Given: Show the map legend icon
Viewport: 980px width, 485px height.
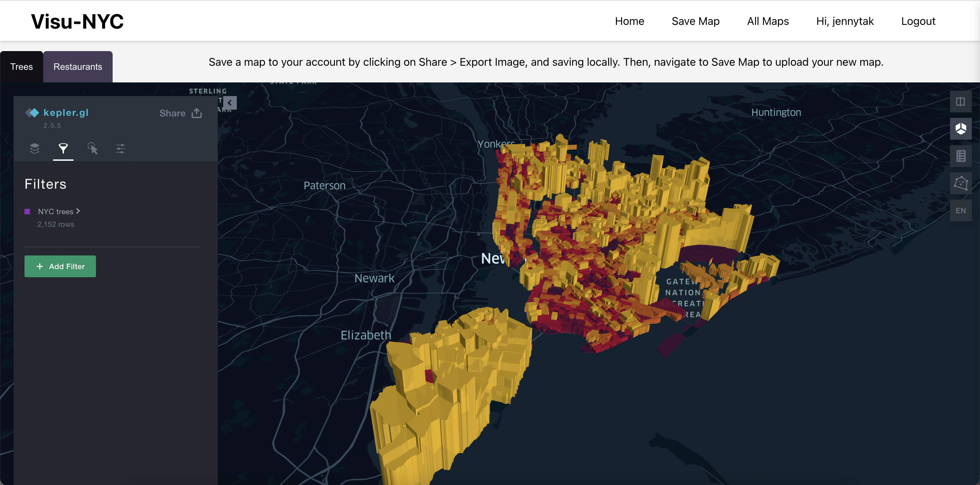Looking at the screenshot, I should pos(960,156).
